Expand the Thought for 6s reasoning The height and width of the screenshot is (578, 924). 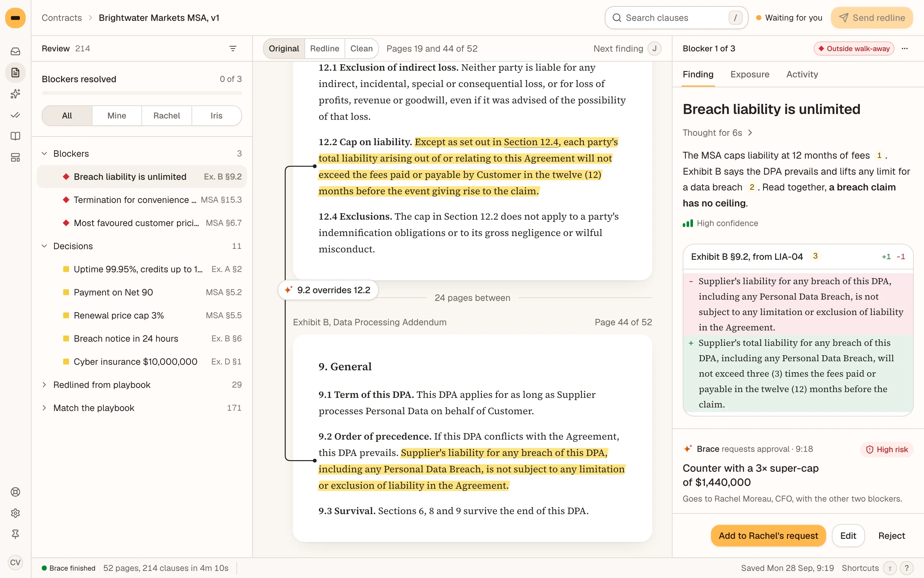717,133
